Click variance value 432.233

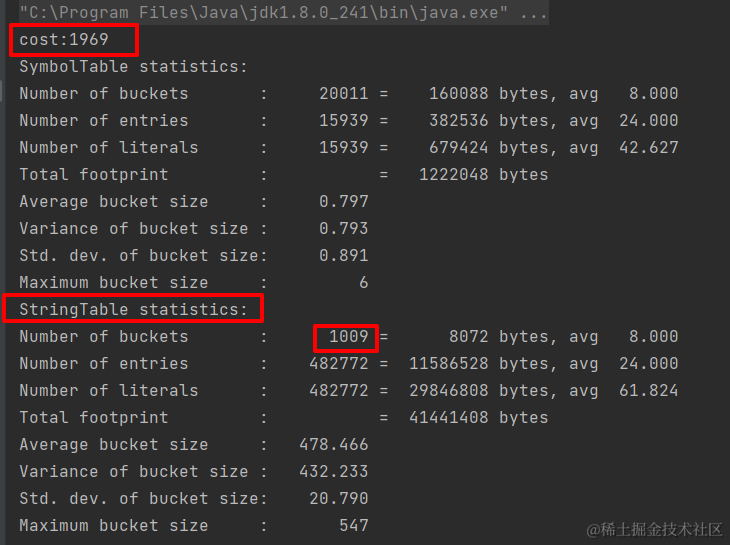[x=334, y=471]
